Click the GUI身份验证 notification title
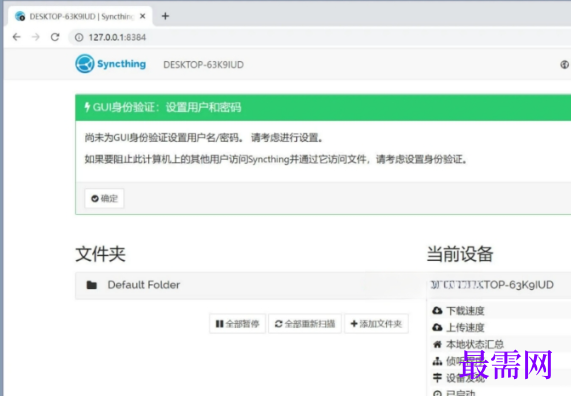Viewport: 571px width, 396px height. [167, 107]
